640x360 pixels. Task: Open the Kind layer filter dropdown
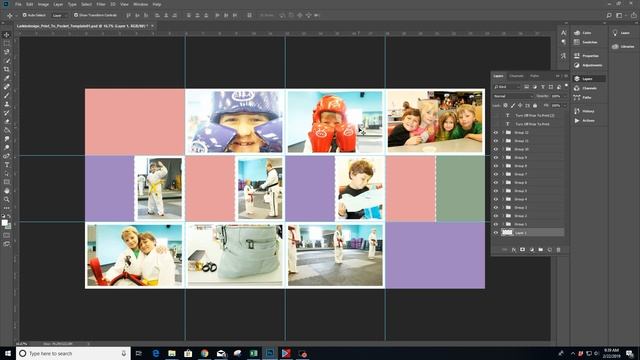tap(507, 87)
